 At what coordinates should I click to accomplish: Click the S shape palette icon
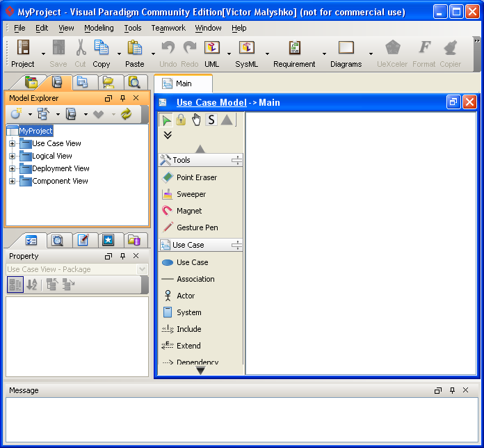click(211, 120)
